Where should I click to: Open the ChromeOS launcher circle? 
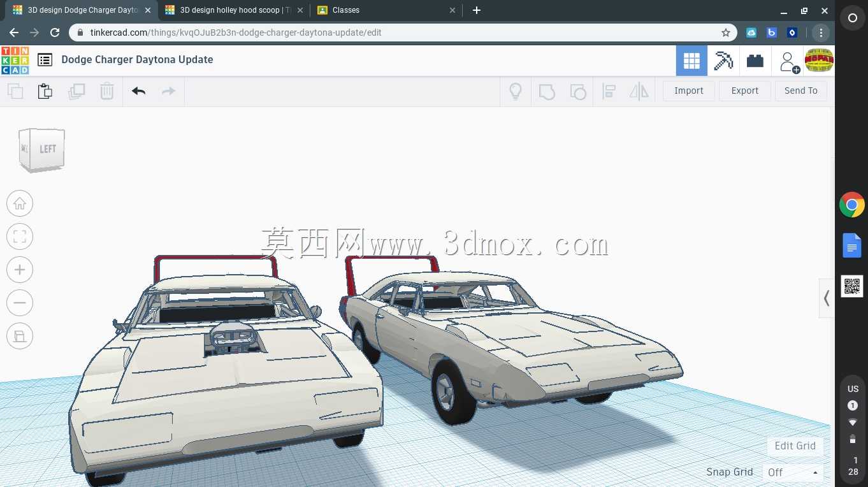coord(853,18)
